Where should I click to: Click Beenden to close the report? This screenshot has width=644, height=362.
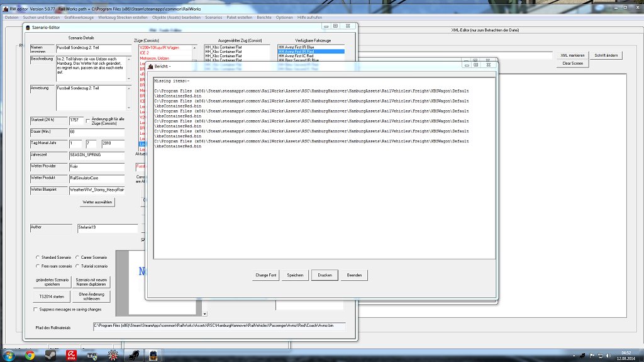(x=354, y=275)
